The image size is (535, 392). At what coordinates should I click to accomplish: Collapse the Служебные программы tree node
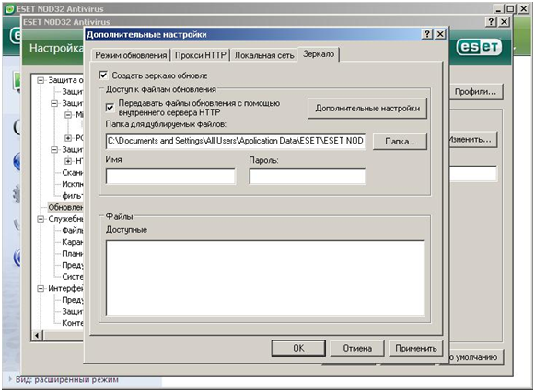tap(41, 219)
